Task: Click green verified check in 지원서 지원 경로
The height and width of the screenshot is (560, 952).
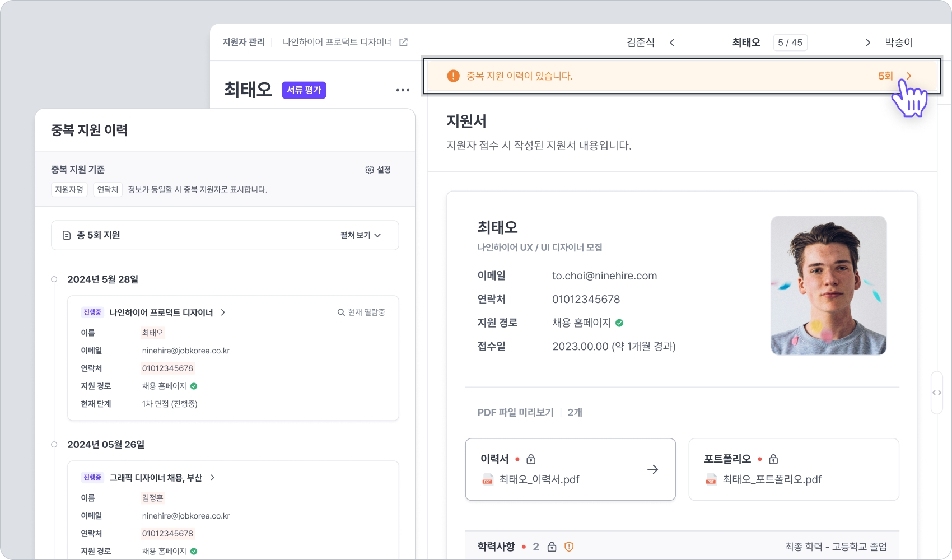Action: click(x=619, y=323)
